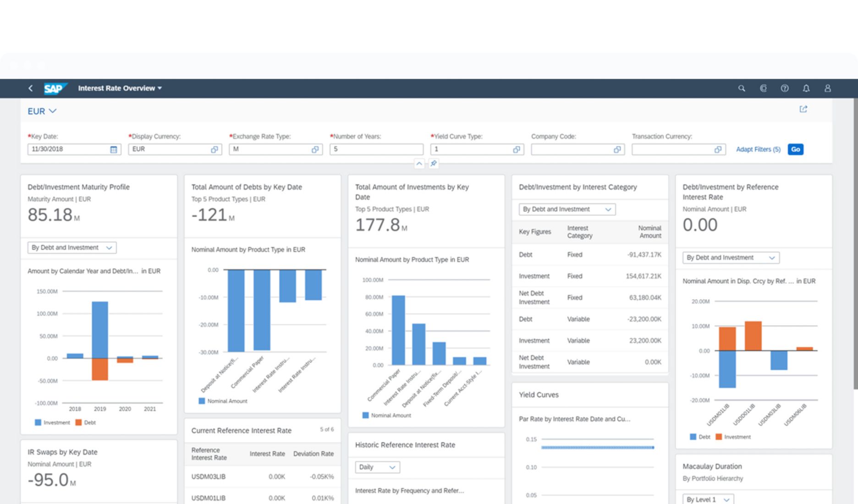The width and height of the screenshot is (858, 504).
Task: Open the help question mark icon
Action: point(785,88)
